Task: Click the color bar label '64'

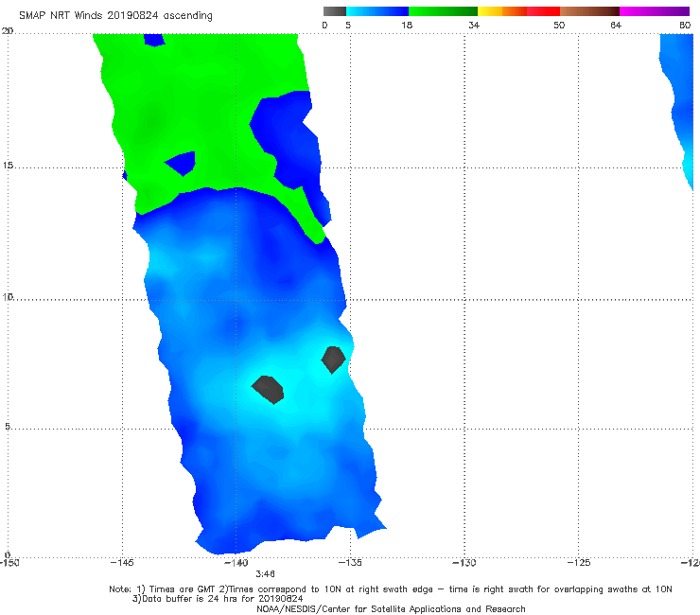Action: [616, 25]
